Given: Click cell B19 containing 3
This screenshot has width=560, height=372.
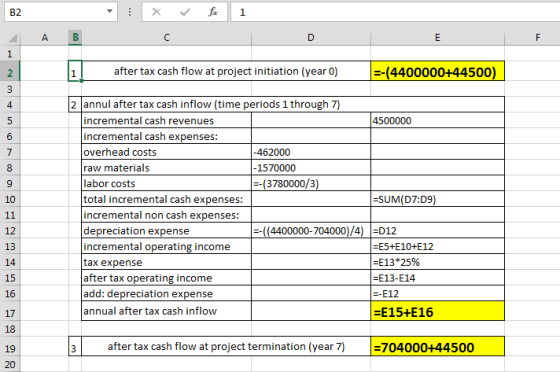Looking at the screenshot, I should click(75, 346).
